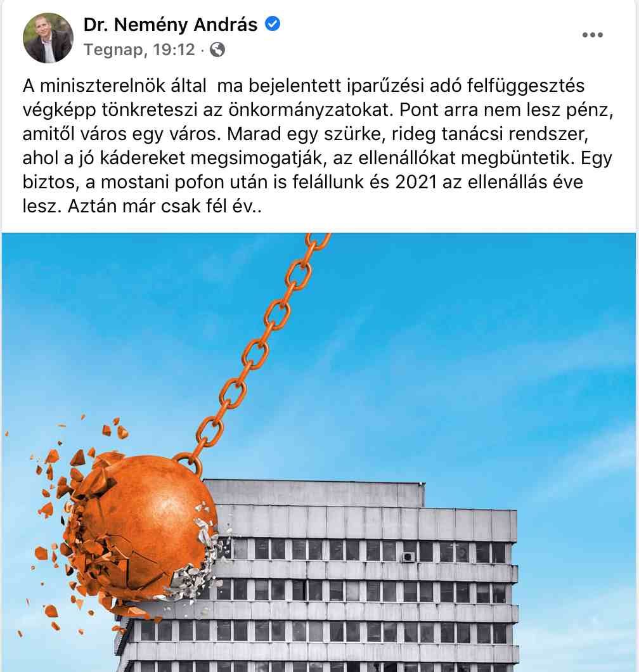Open Dr. Nemény András profile picture

pos(48,37)
